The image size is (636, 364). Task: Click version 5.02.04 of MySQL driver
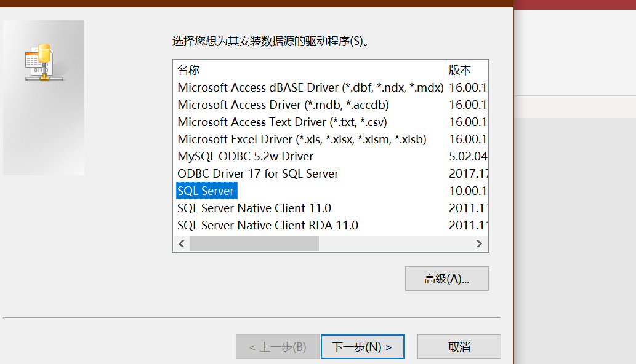(x=468, y=156)
